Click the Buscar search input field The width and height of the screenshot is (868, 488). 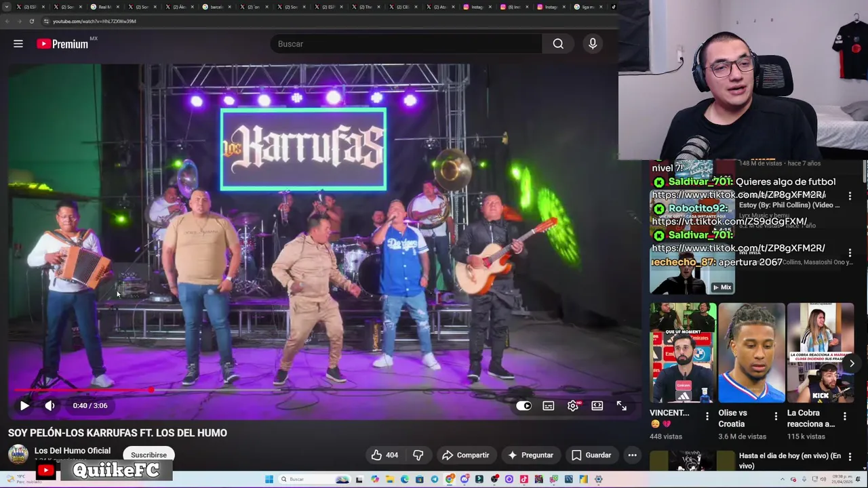click(406, 43)
